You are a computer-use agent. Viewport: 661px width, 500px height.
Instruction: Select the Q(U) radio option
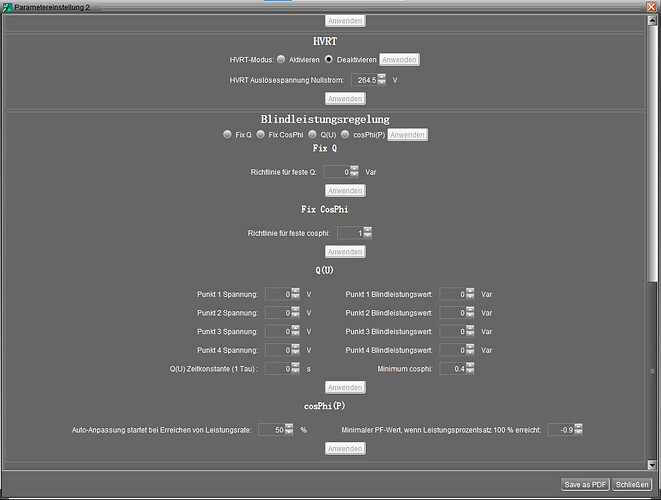tap(312, 134)
